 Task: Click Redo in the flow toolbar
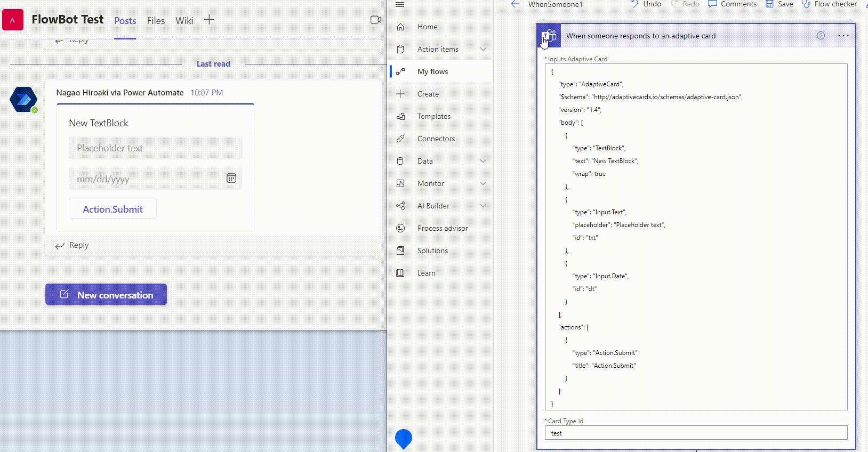click(685, 4)
